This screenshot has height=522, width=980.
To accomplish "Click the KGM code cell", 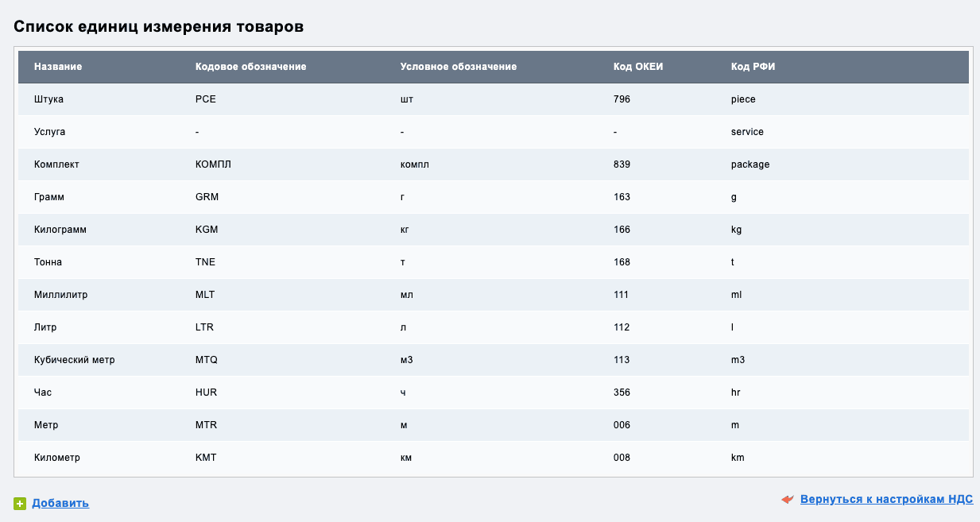I will (x=207, y=230).
